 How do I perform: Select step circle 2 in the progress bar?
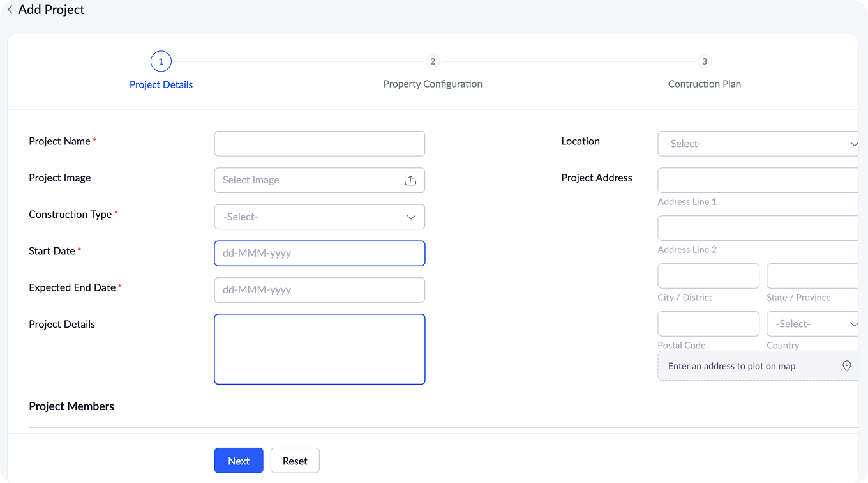pos(433,61)
